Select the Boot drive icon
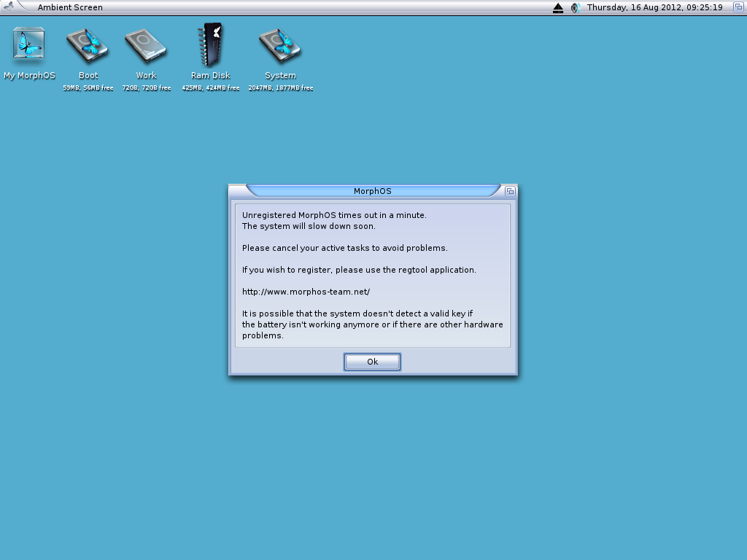This screenshot has height=560, width=747. tap(88, 46)
